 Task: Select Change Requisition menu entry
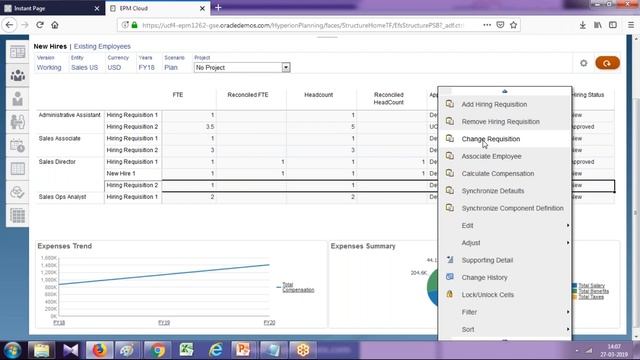coord(505,139)
